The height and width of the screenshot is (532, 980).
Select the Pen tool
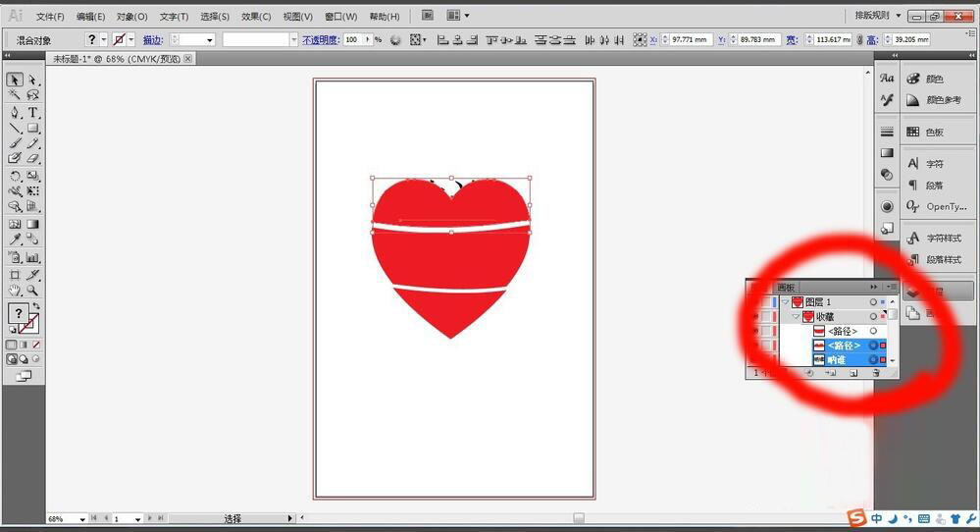(x=15, y=113)
